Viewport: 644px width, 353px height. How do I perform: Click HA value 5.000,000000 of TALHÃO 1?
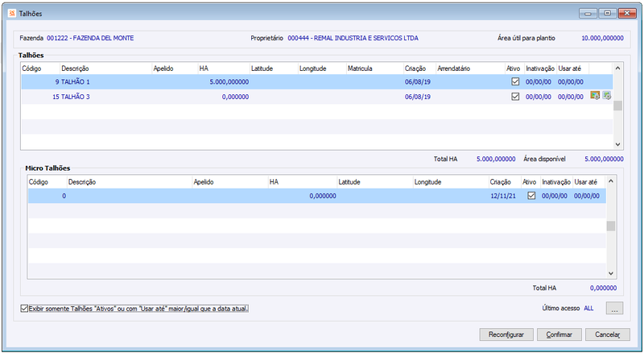point(229,82)
